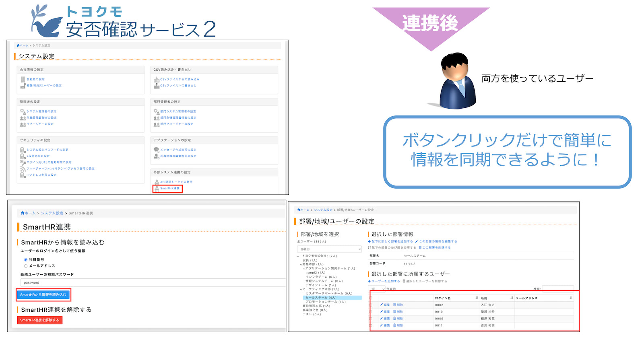The width and height of the screenshot is (644, 362).
Task: Click the sort arrows icon in the メールアドレス column header
Action: (x=571, y=298)
